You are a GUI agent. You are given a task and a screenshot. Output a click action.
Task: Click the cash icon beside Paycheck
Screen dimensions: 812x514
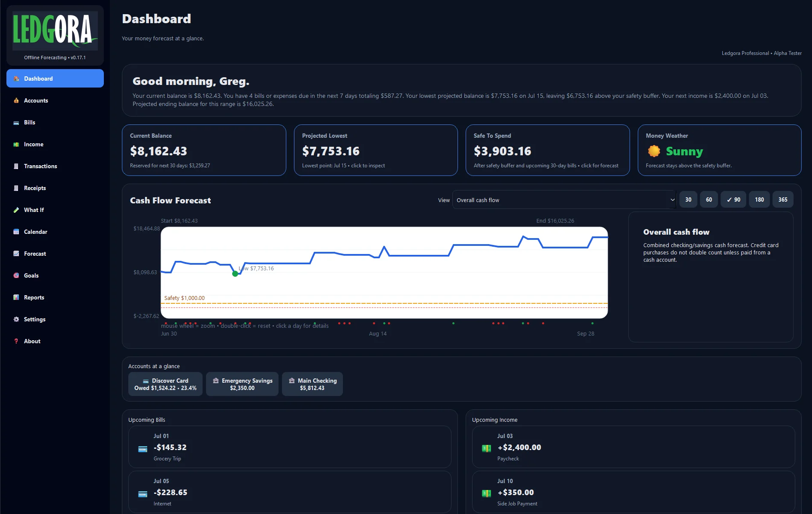487,448
